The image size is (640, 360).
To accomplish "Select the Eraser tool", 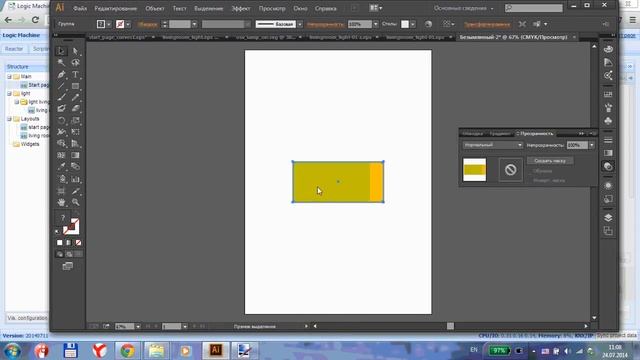I will pos(75,109).
